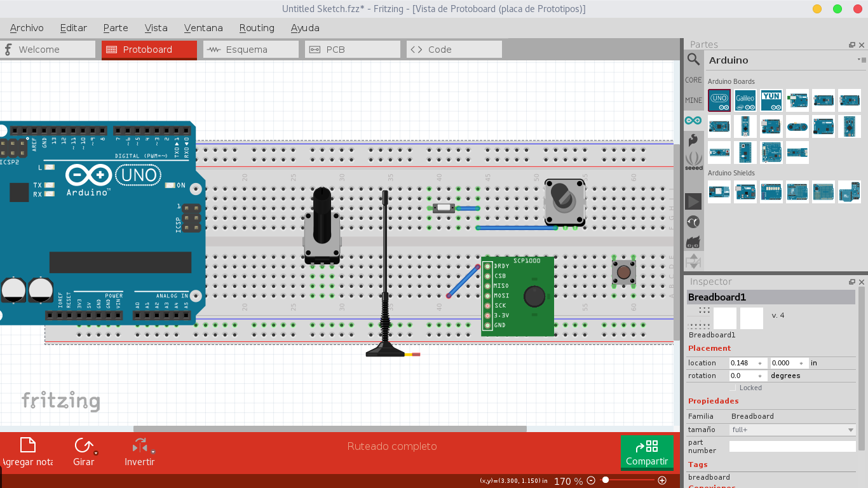Image resolution: width=868 pixels, height=488 pixels.
Task: Open the Arduino bin options menu
Action: [861, 60]
